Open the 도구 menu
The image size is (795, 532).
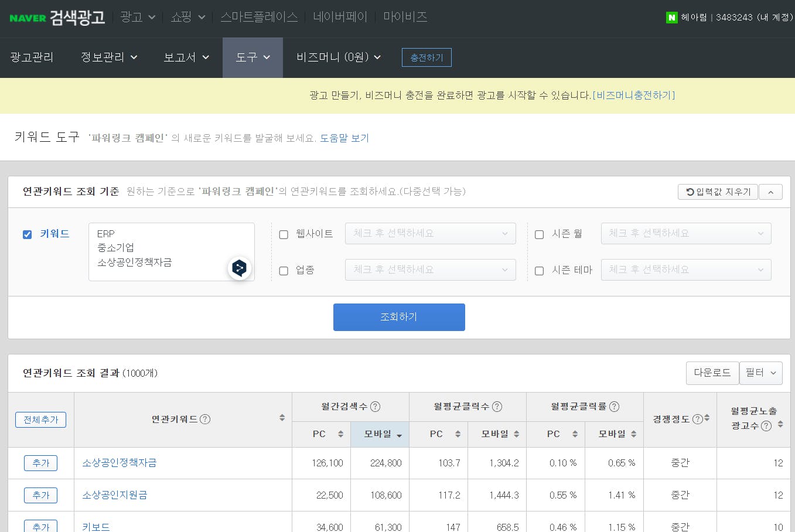coord(253,57)
